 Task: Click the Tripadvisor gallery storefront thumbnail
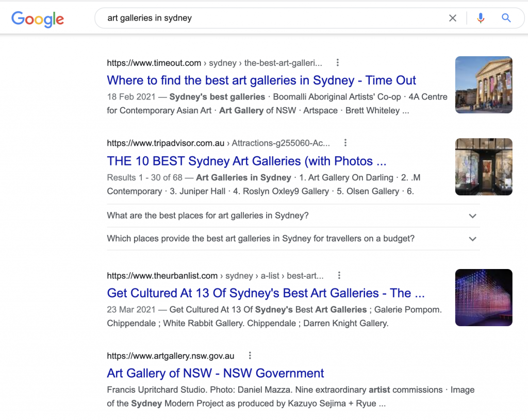(484, 166)
